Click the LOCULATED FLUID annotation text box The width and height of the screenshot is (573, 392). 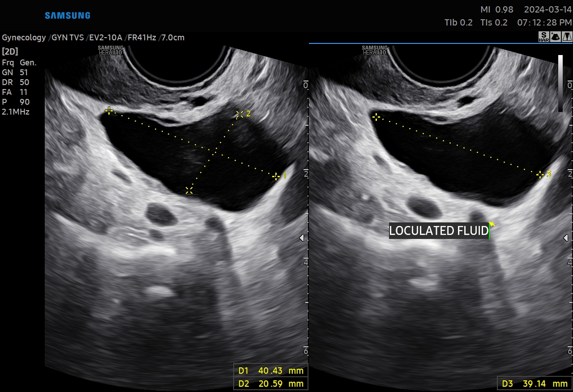438,231
